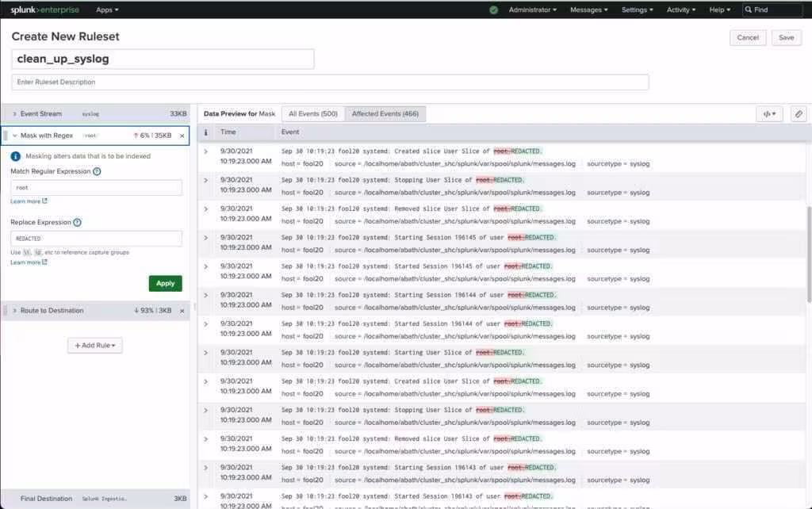Image resolution: width=812 pixels, height=509 pixels.
Task: Click the info column header icon
Action: [206, 132]
